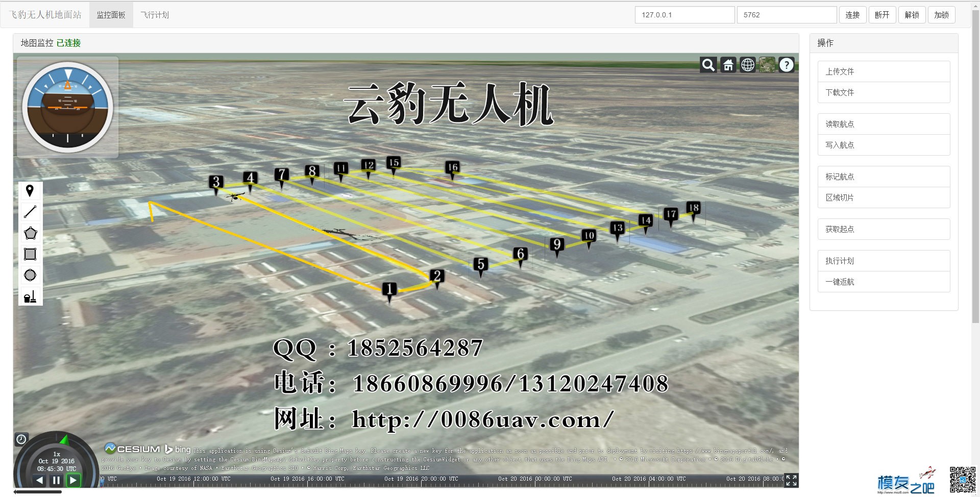Click the 已连接 connection status text
This screenshot has width=980, height=497.
click(x=69, y=43)
